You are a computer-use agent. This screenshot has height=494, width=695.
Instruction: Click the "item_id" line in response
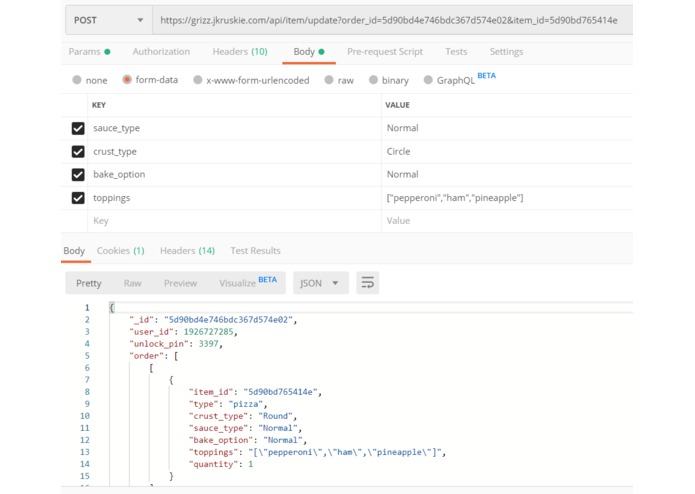[x=255, y=392]
